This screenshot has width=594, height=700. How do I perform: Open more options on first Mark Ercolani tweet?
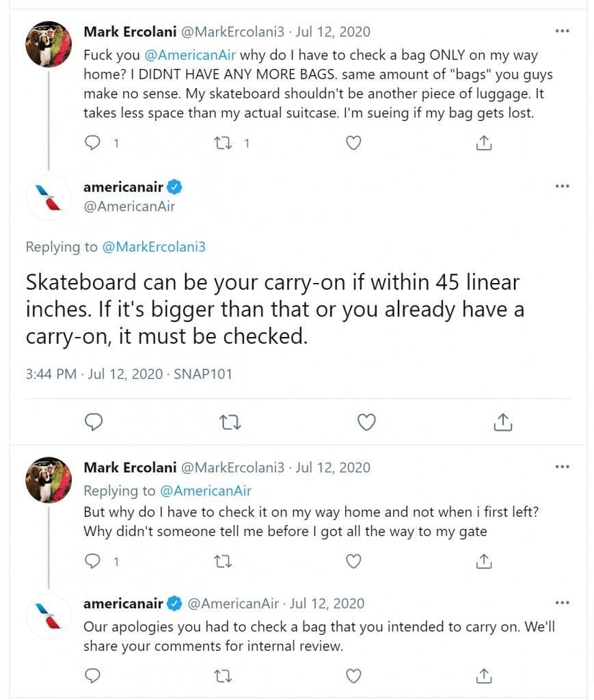pos(563,31)
